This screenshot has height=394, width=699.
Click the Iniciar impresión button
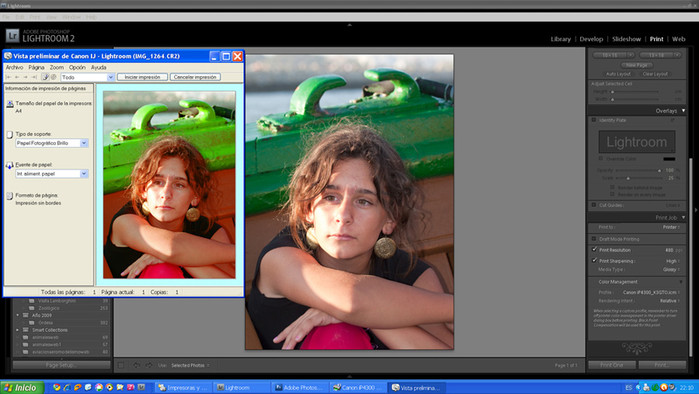[x=142, y=77]
